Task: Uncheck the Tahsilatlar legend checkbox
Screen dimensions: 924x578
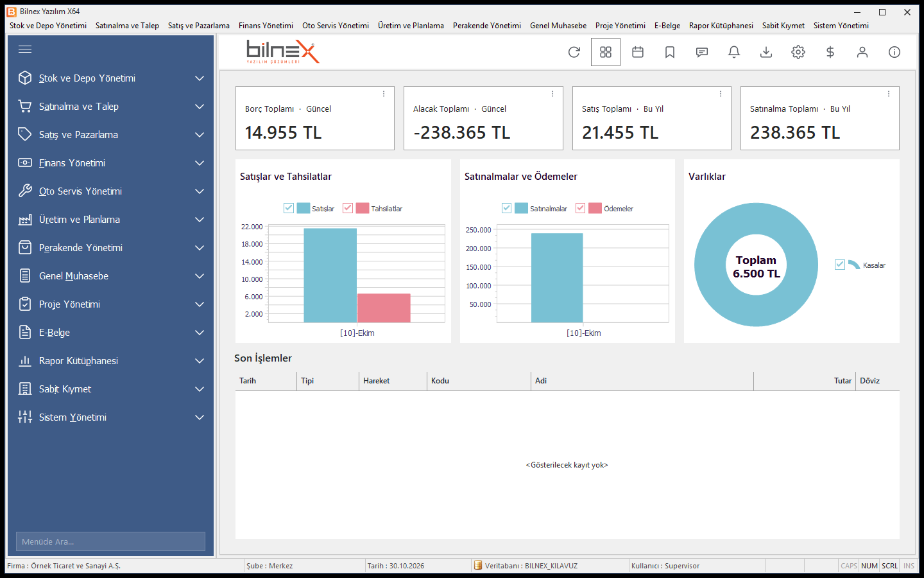Action: coord(348,208)
